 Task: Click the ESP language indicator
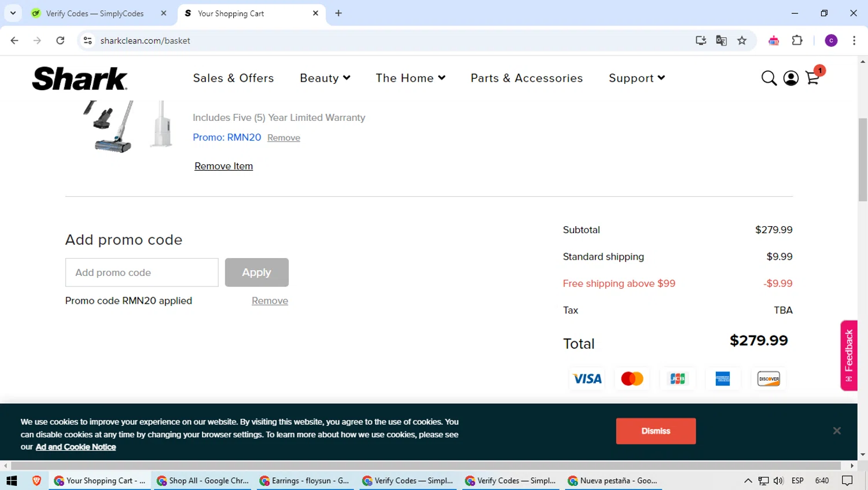coord(797,481)
